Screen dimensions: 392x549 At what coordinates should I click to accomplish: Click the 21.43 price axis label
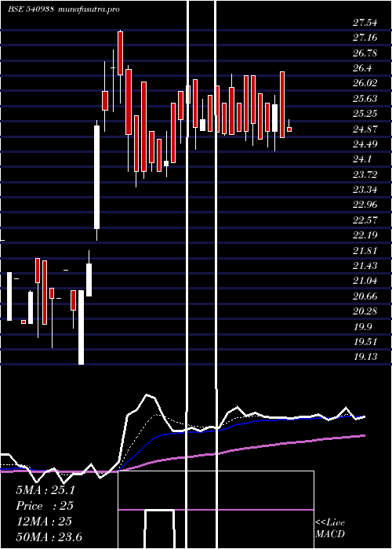coord(365,266)
